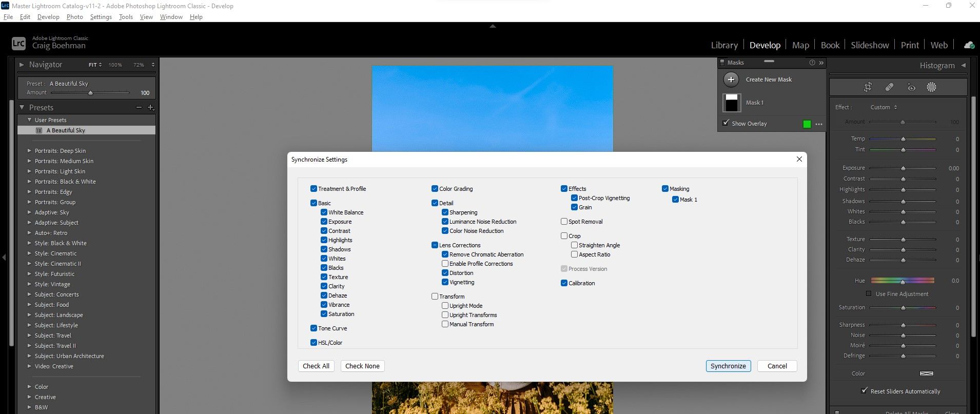Image resolution: width=980 pixels, height=414 pixels.
Task: Switch to the Map module
Action: 800,45
